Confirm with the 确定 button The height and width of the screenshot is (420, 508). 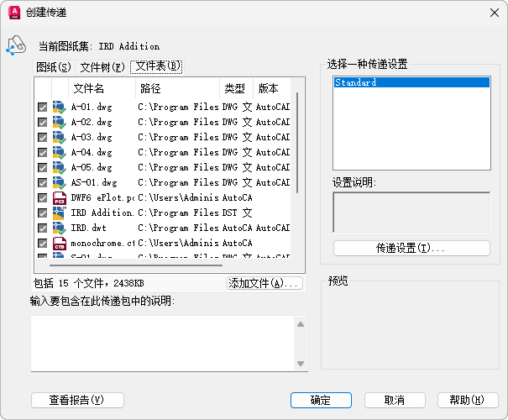[321, 400]
